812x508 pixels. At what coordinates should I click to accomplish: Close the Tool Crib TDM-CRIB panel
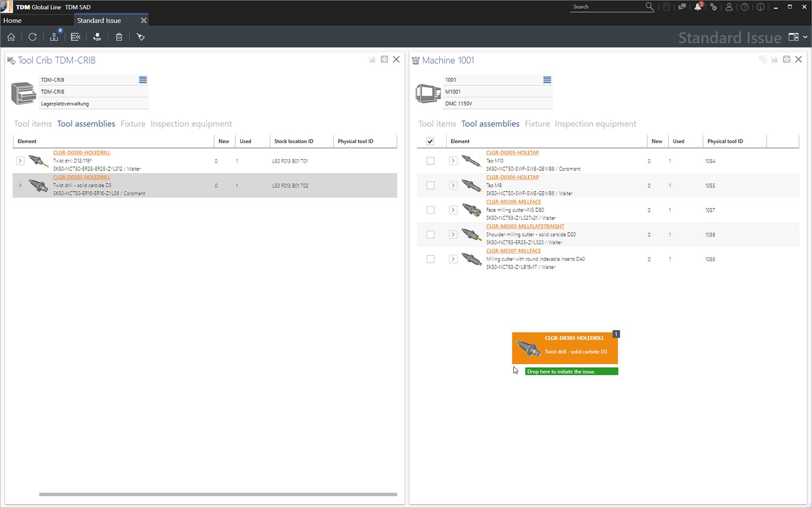396,60
